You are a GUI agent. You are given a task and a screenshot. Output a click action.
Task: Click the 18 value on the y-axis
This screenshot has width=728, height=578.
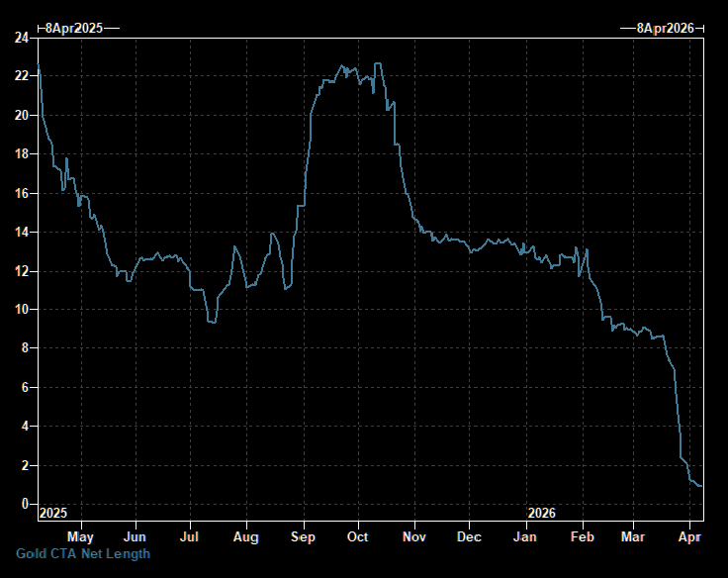pos(21,154)
